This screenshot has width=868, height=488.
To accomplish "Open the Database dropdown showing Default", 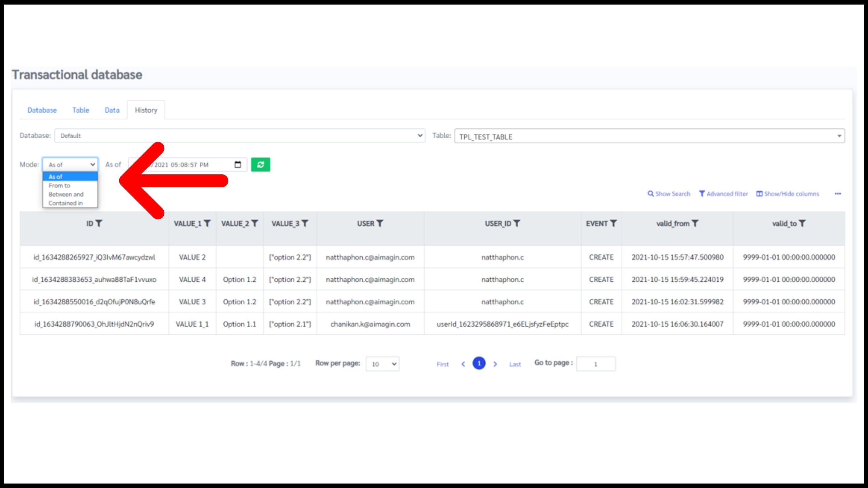I will (240, 136).
